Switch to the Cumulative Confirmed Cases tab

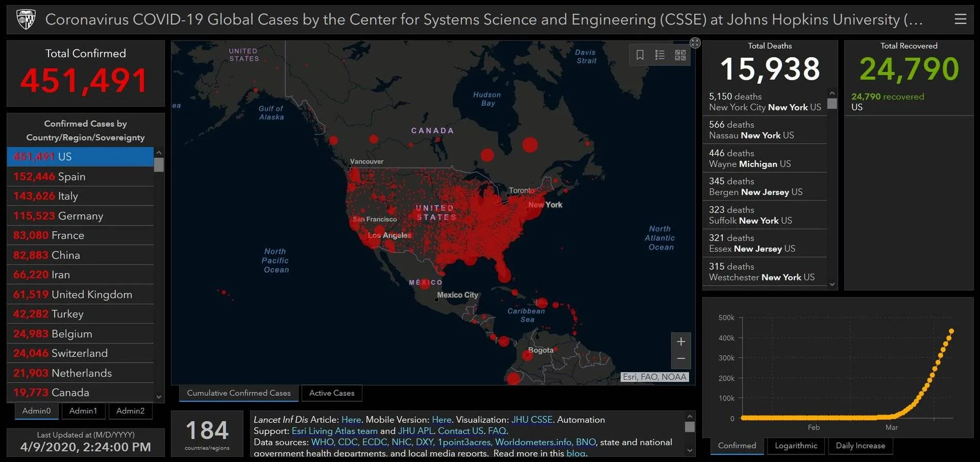[239, 393]
